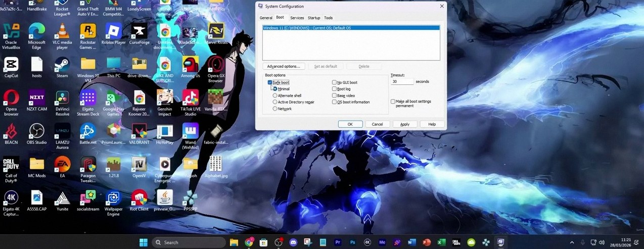Viewport: 644px width, 249px height.
Task: Enable the No GUI boot checkbox
Action: (x=334, y=82)
